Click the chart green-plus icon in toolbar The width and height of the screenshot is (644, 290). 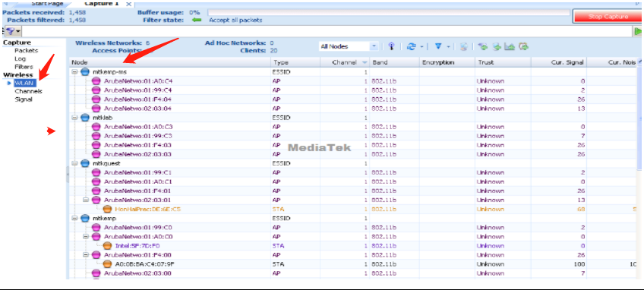pos(510,46)
